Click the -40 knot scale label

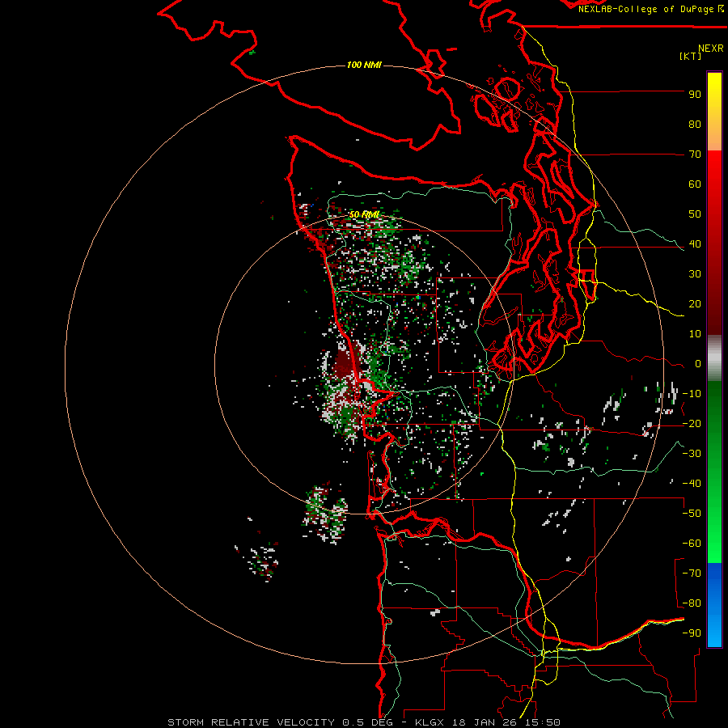[x=692, y=484]
